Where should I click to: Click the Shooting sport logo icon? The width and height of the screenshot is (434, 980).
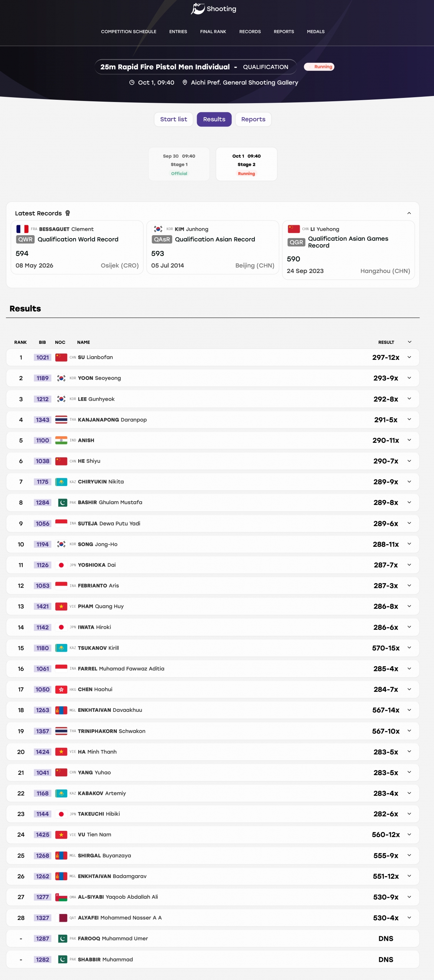click(x=198, y=9)
